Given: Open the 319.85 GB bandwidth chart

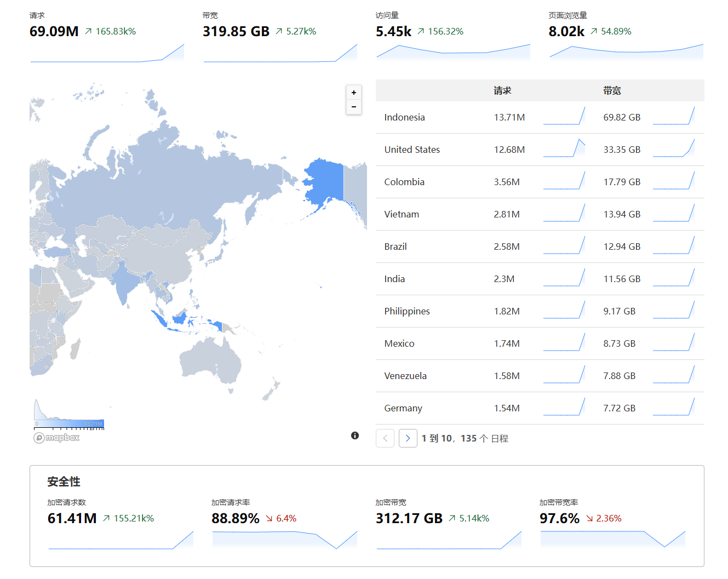Looking at the screenshot, I should 280,53.
